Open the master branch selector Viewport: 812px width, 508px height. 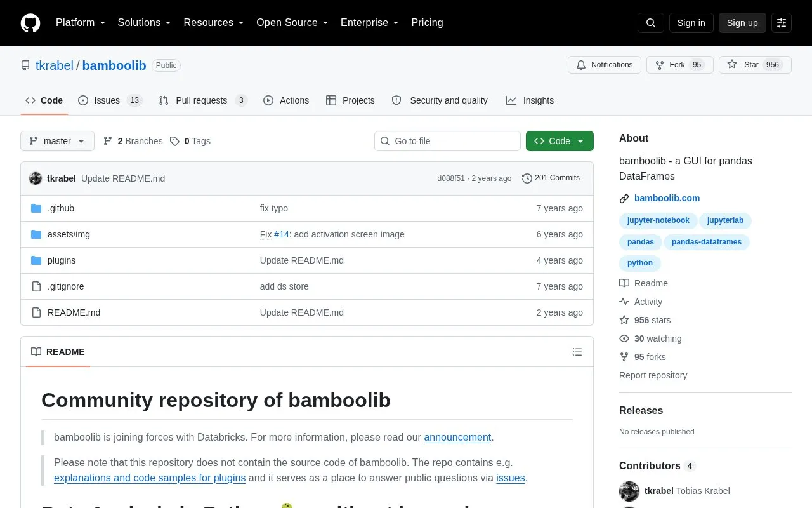[x=57, y=141]
